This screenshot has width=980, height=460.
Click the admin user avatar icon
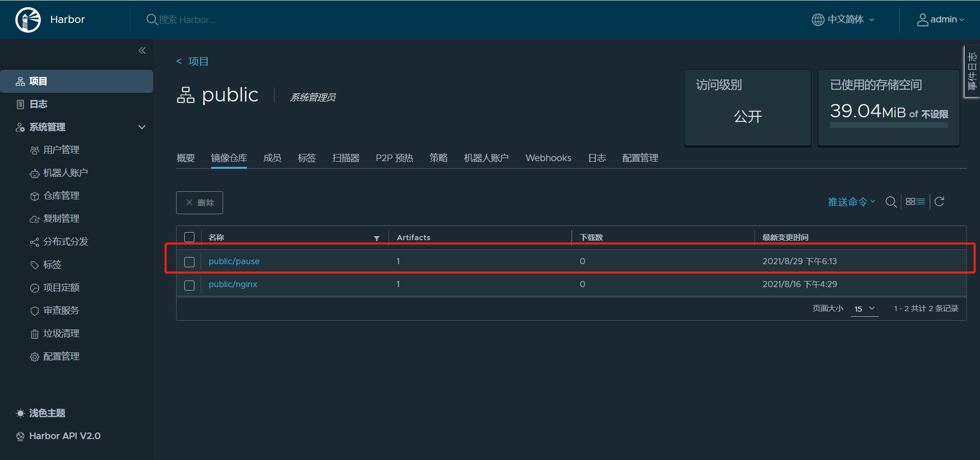click(x=922, y=19)
